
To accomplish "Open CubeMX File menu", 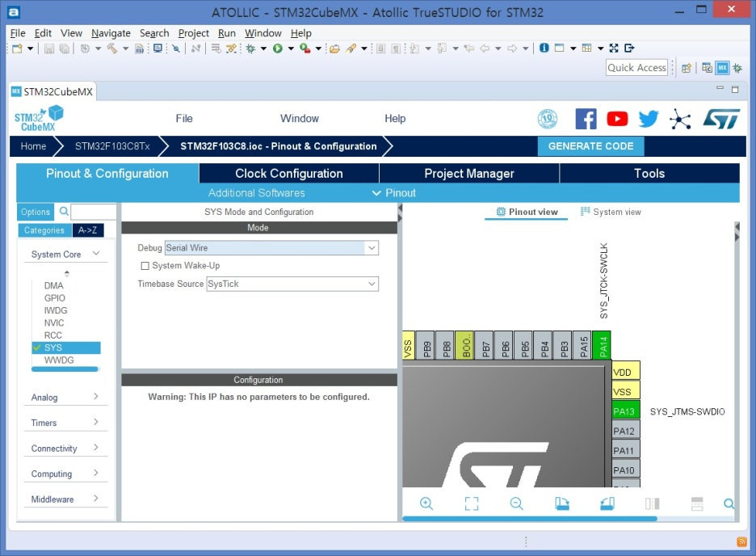I will 183,119.
